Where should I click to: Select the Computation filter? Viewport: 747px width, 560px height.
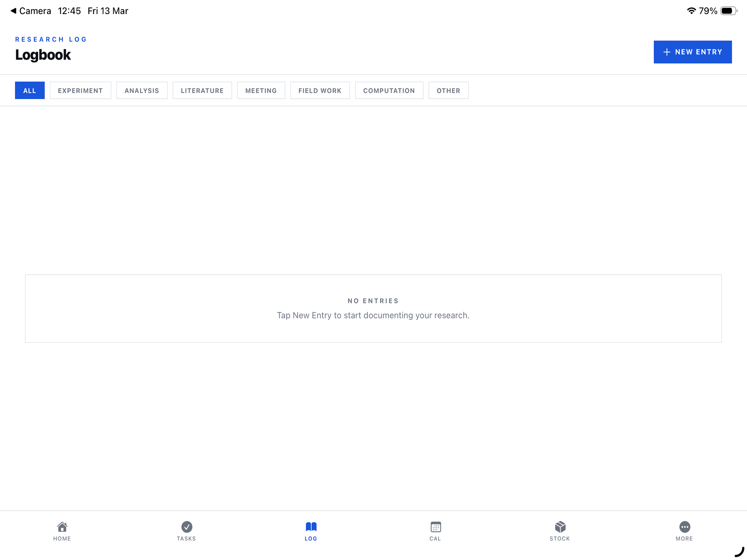389,91
